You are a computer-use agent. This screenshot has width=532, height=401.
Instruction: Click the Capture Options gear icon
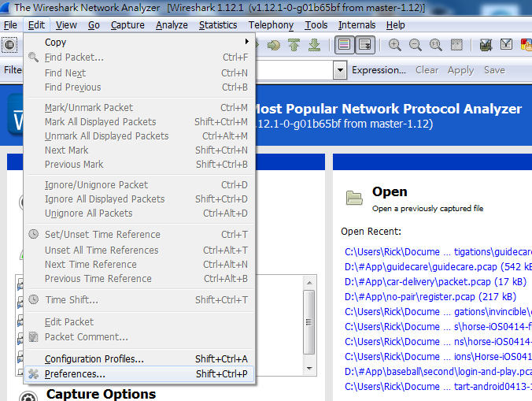click(x=28, y=396)
